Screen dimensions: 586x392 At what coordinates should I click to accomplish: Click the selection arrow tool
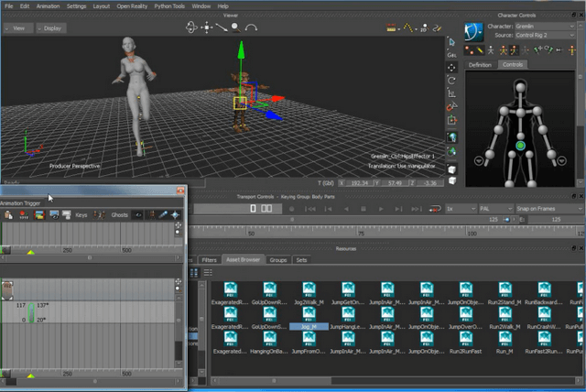(453, 41)
